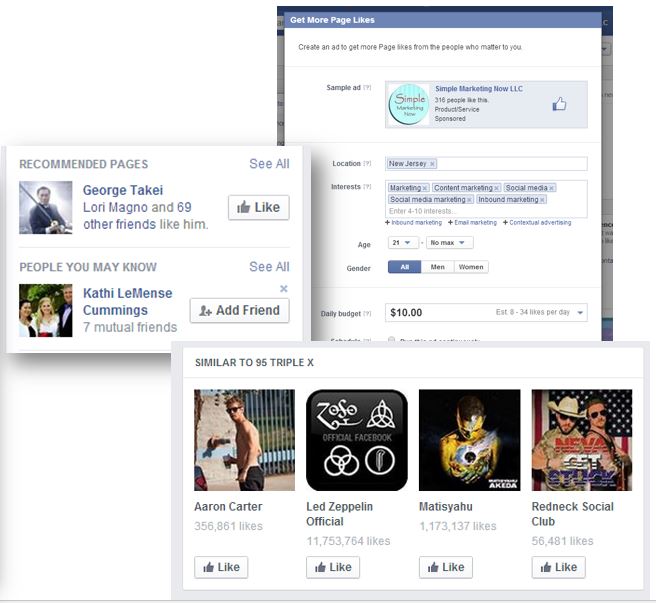
Task: Show help for Location
Action: click(367, 164)
